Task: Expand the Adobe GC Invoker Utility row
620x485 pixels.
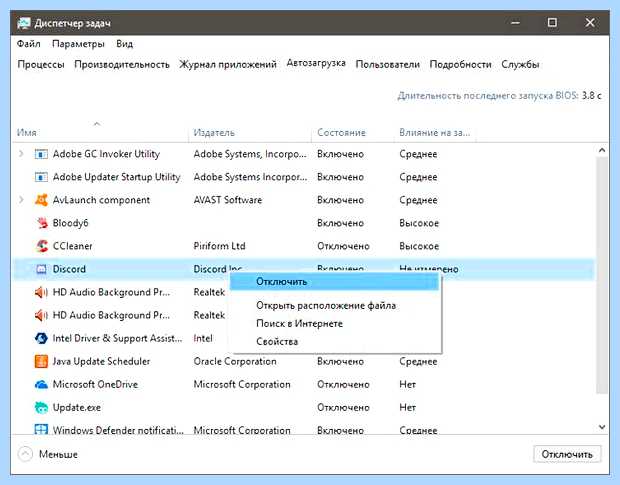Action: (x=21, y=154)
